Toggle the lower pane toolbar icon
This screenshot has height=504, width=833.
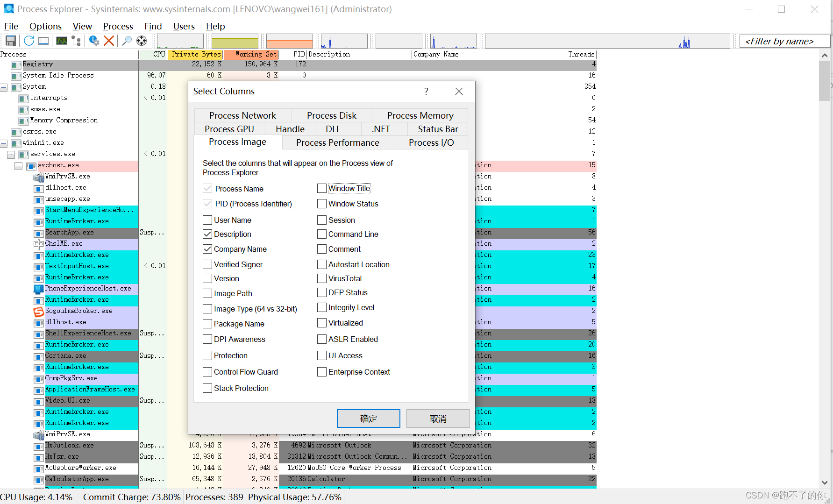pyautogui.click(x=43, y=41)
